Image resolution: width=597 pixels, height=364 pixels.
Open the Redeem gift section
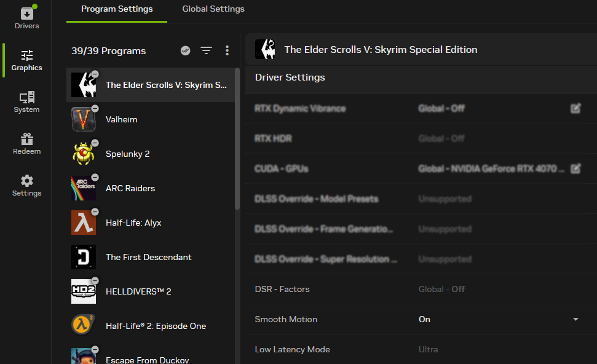26,144
